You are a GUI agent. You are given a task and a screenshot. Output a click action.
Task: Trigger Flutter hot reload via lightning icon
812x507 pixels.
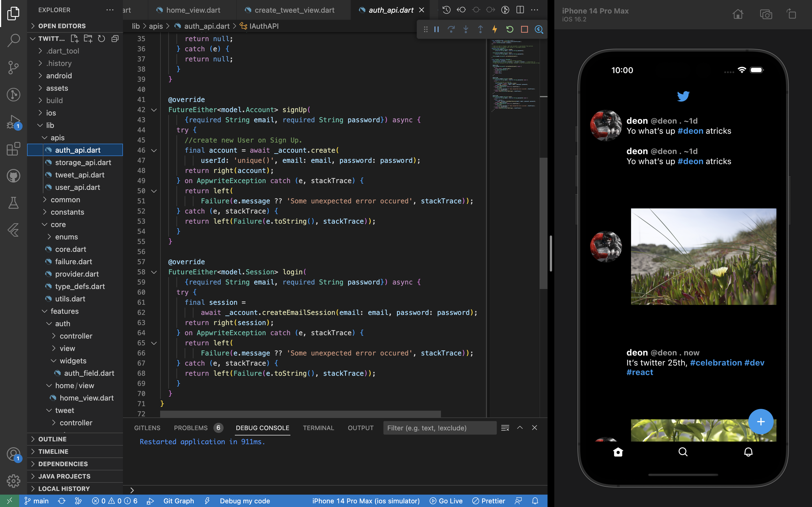[495, 30]
